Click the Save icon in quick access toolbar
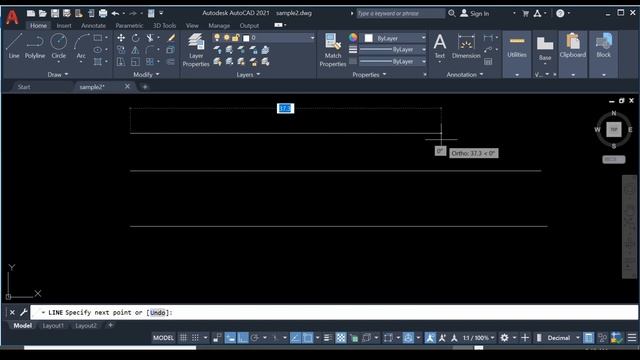The image size is (640, 360). (55, 13)
